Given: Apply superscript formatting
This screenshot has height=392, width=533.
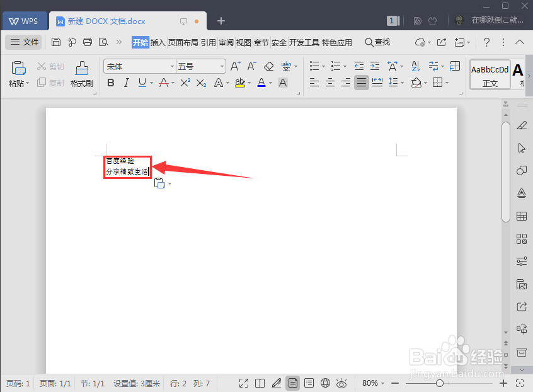Looking at the screenshot, I should click(x=185, y=83).
